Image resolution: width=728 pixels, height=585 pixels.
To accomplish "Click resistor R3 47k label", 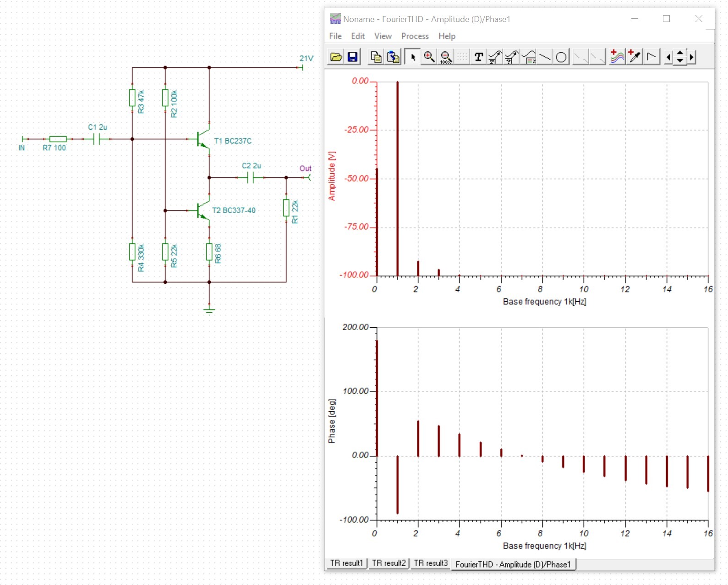I will [x=141, y=102].
